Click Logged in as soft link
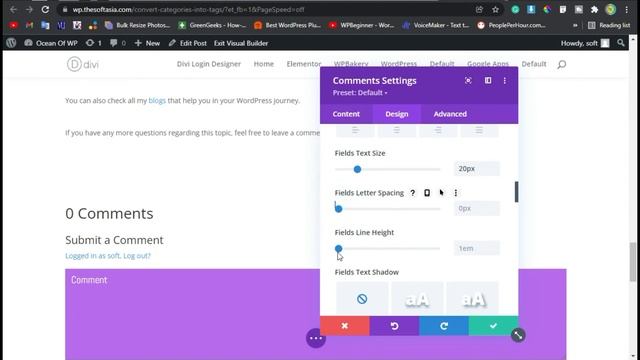 (x=93, y=256)
